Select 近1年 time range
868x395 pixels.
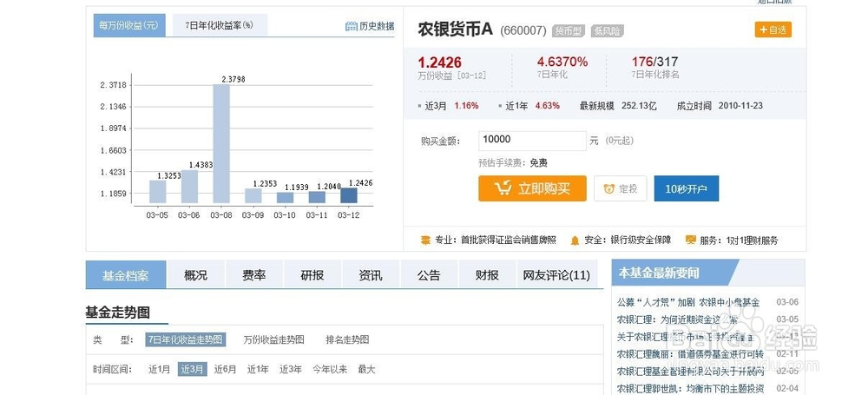(x=258, y=369)
